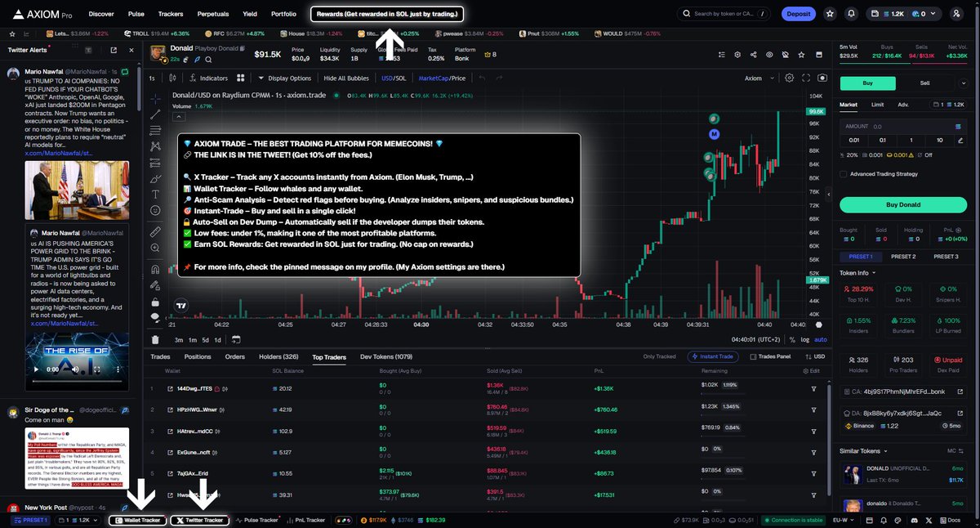The height and width of the screenshot is (528, 980).
Task: Collapse the right trade panel arrow
Action: [x=829, y=196]
